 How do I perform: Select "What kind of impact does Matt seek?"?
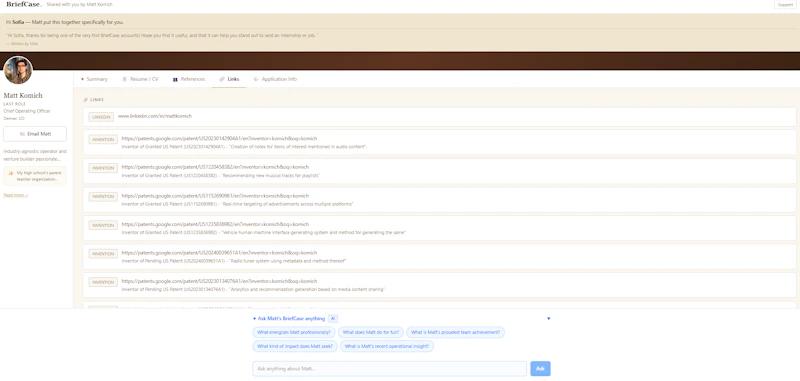point(295,346)
